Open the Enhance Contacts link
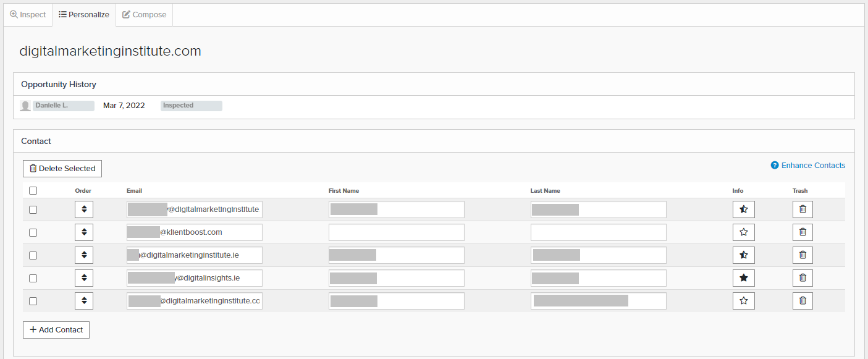Viewport: 868px width, 359px height. [x=812, y=165]
